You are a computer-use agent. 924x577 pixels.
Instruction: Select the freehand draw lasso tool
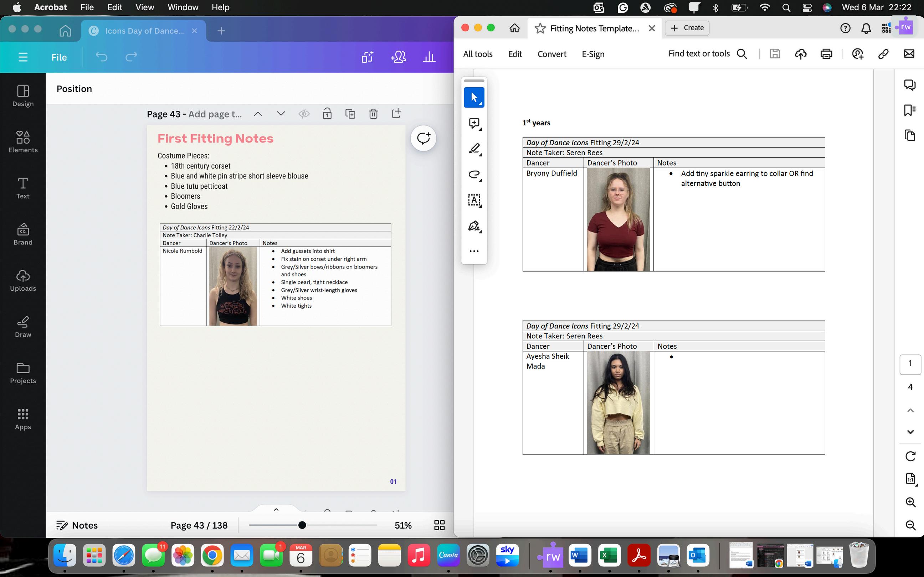(x=474, y=175)
